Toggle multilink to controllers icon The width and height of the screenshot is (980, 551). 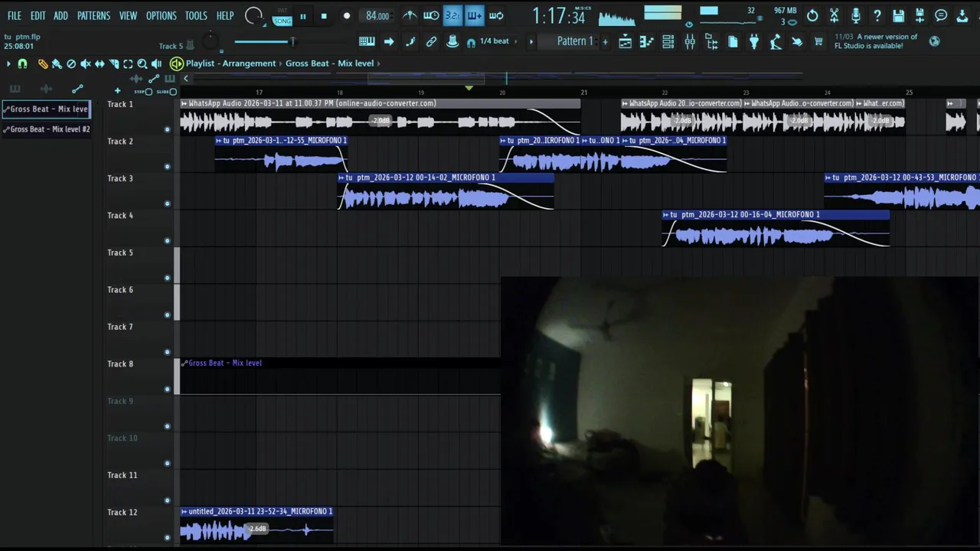452,41
